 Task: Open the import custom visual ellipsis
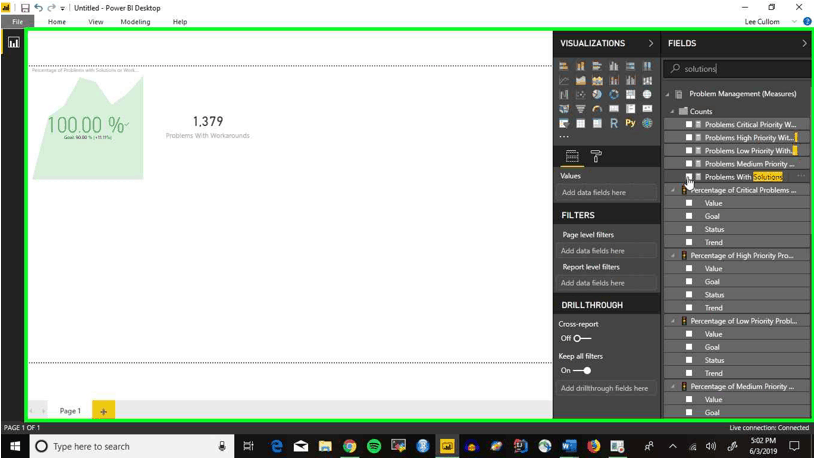tap(564, 137)
